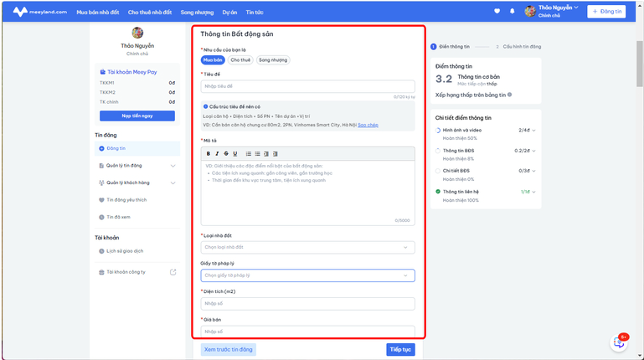Open Dự án menu item
The width and height of the screenshot is (644, 360).
tap(229, 13)
